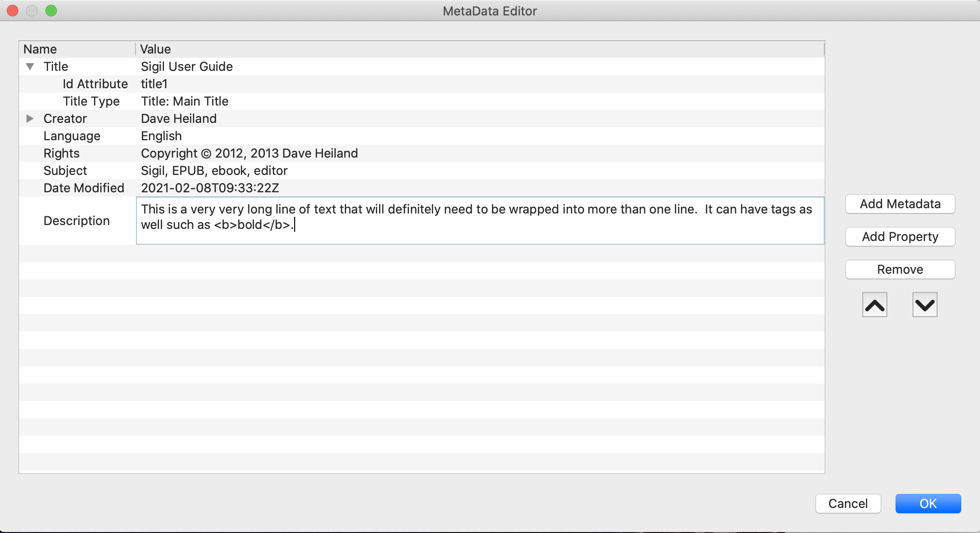Select the Title Type property row
This screenshot has width=980, height=533.
91,101
